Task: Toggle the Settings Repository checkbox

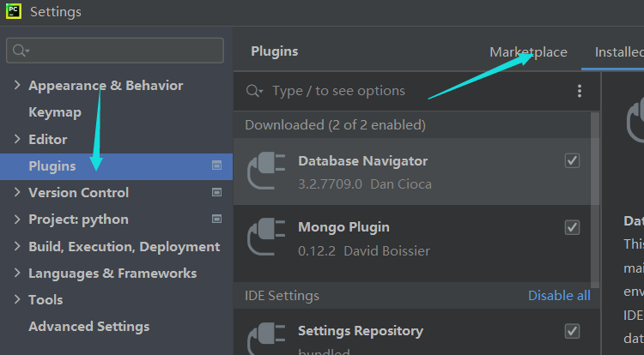Action: [572, 331]
